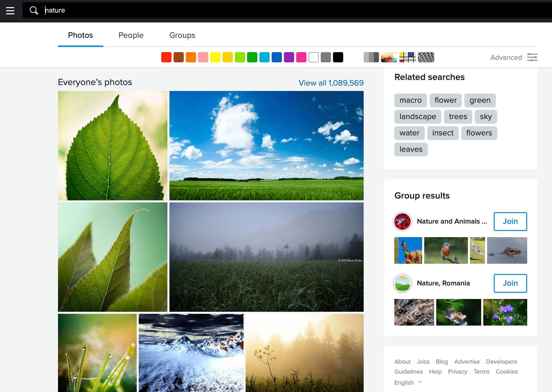
Task: Select the minimalist Mondrian-style pattern filter
Action: pos(408,57)
